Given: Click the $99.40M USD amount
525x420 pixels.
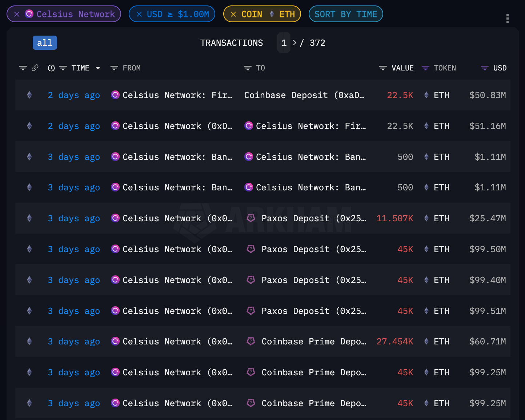Looking at the screenshot, I should 488,280.
